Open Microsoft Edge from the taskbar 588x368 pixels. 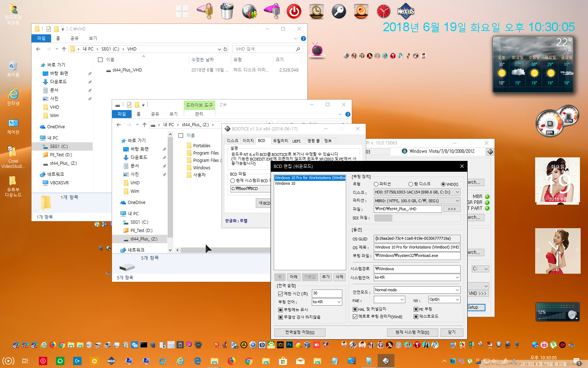(x=197, y=361)
